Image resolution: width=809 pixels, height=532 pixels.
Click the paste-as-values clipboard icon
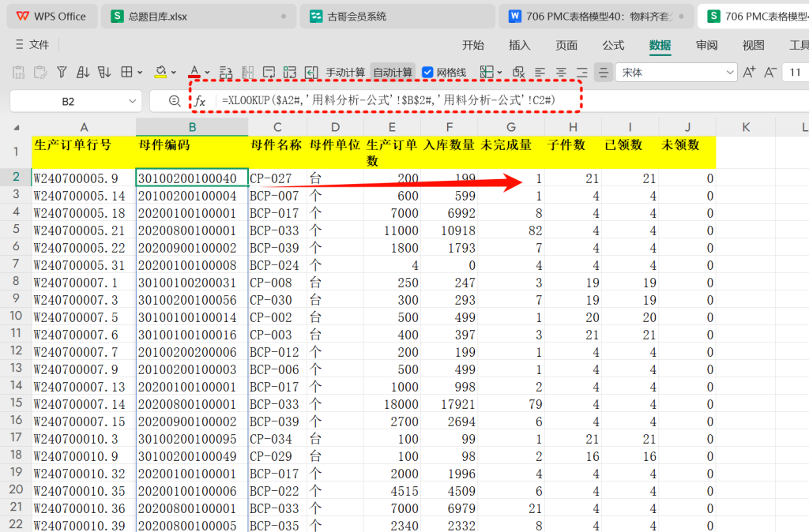pos(18,72)
